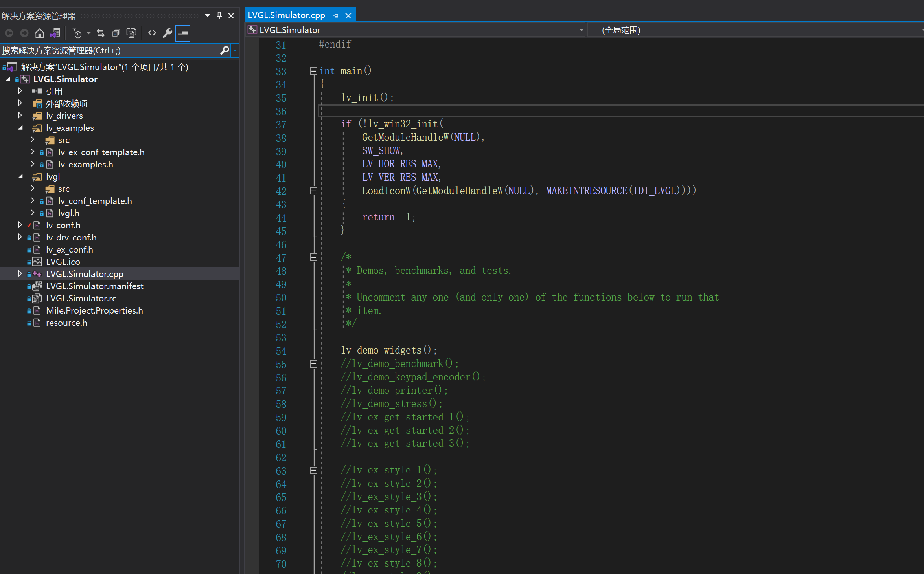Screen dimensions: 924x574
Task: Click the Home icon in Solution Explorer toolbar
Action: (39, 33)
